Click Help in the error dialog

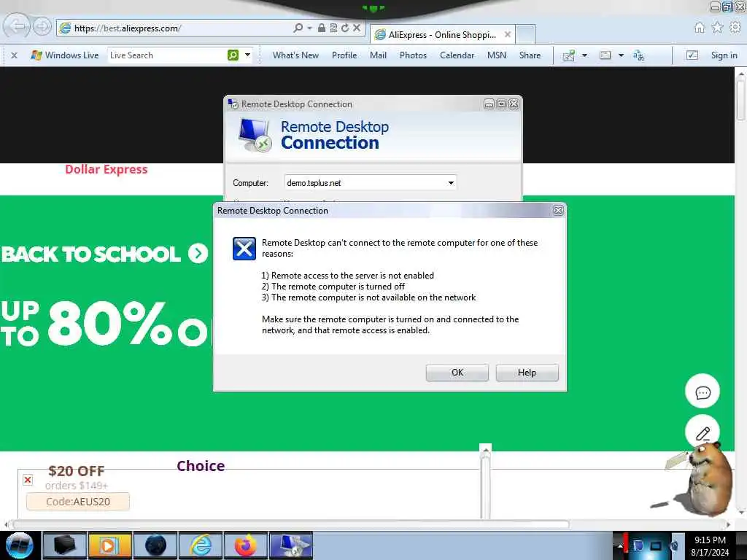pos(527,373)
